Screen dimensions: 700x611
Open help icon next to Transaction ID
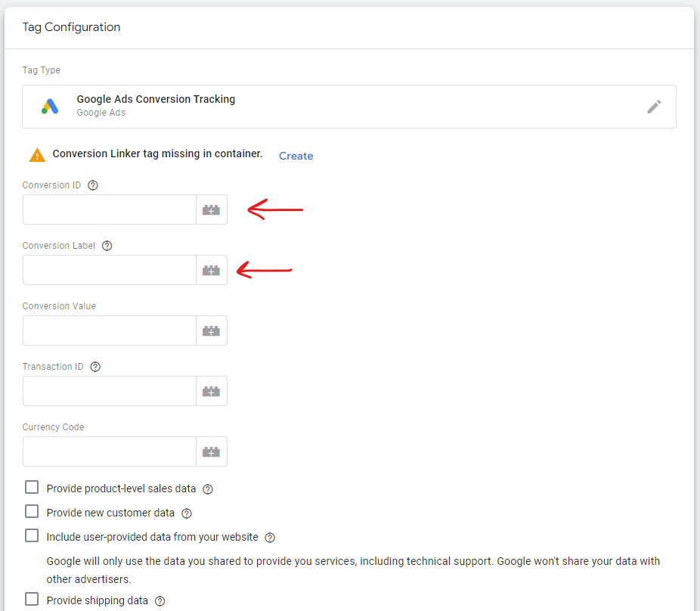click(x=95, y=367)
